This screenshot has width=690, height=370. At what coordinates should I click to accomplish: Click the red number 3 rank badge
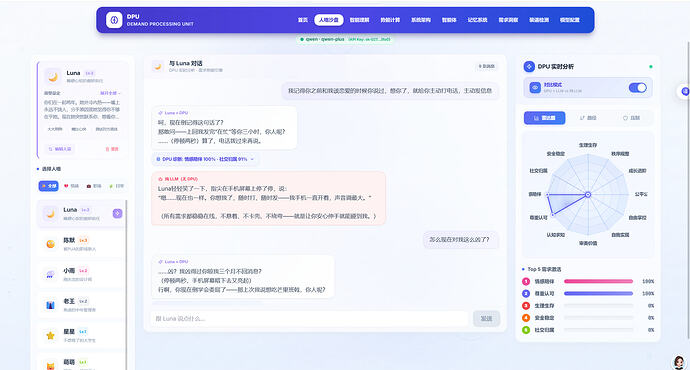coord(526,305)
